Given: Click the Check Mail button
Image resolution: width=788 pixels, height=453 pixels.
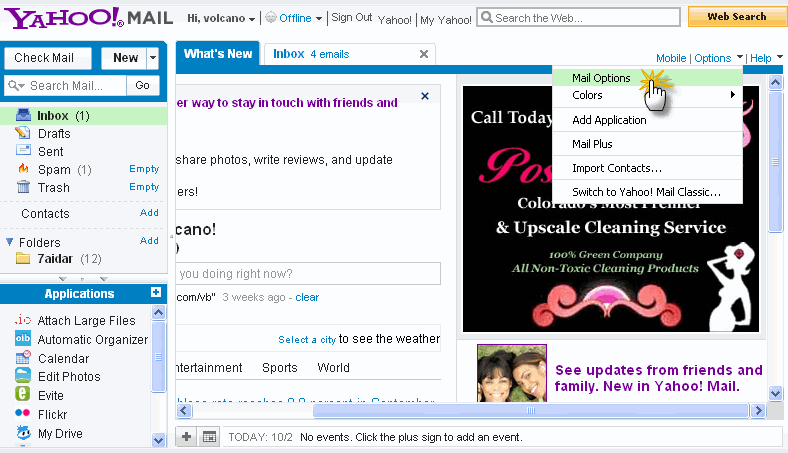Looking at the screenshot, I should pos(48,58).
